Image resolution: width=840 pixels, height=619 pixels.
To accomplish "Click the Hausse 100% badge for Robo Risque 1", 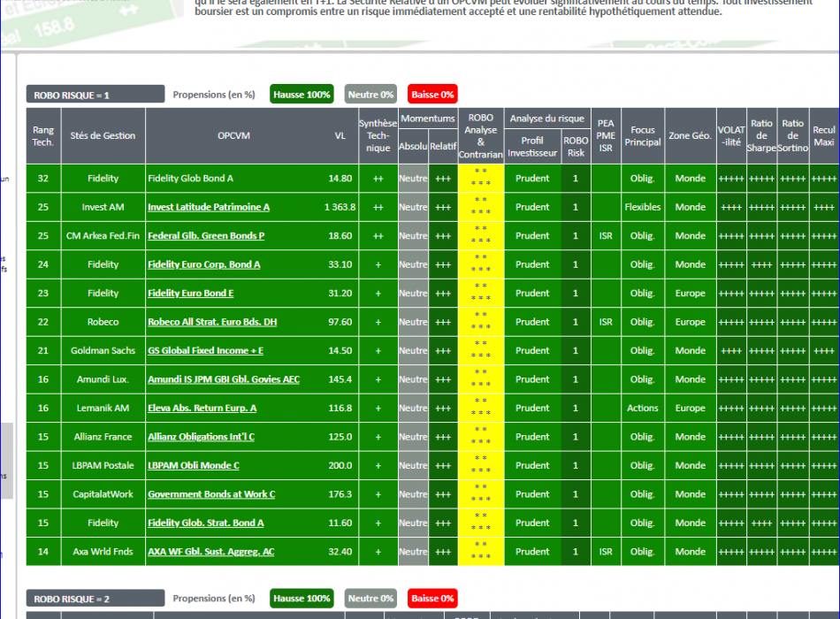I will click(302, 95).
